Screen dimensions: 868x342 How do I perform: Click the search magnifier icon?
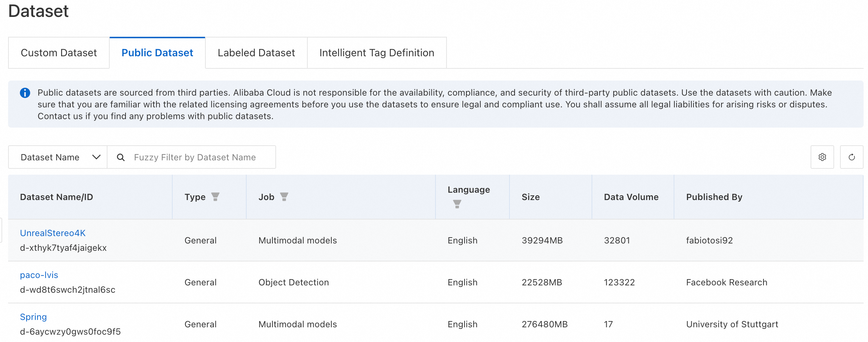pyautogui.click(x=121, y=157)
